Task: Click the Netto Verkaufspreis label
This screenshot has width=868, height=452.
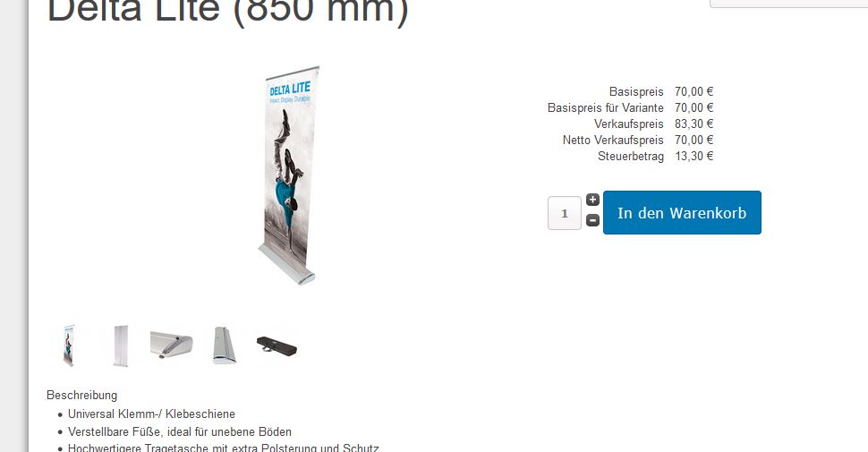Action: [613, 141]
